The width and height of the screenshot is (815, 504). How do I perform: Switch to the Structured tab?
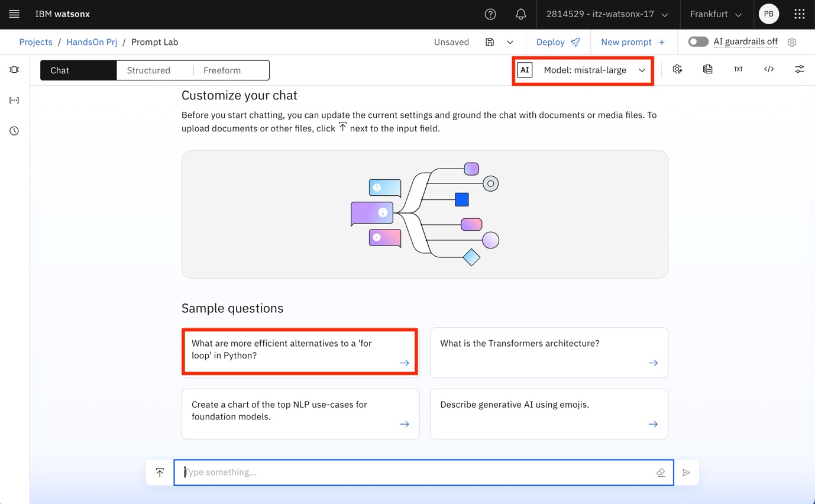pos(148,70)
